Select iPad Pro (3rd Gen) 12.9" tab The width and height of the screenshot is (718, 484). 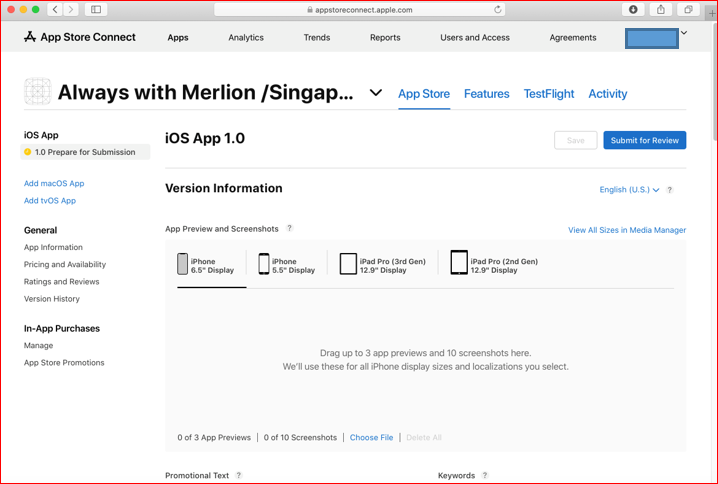click(x=383, y=265)
